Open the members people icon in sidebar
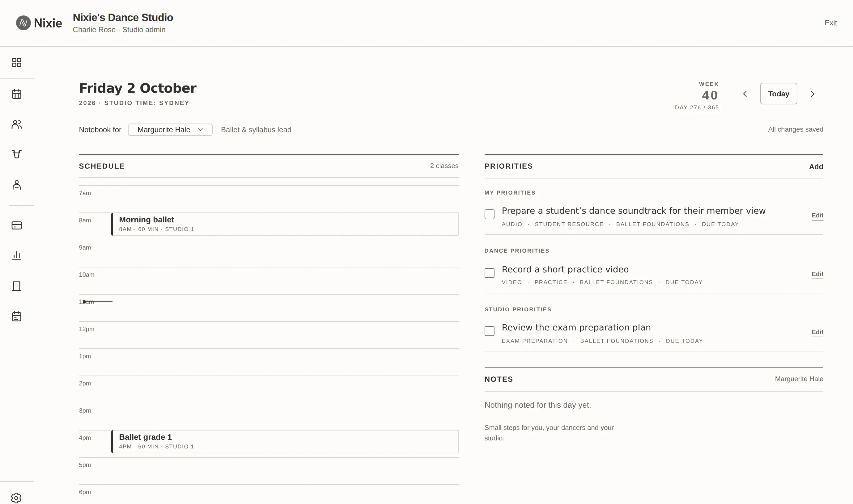The image size is (853, 504). click(17, 125)
